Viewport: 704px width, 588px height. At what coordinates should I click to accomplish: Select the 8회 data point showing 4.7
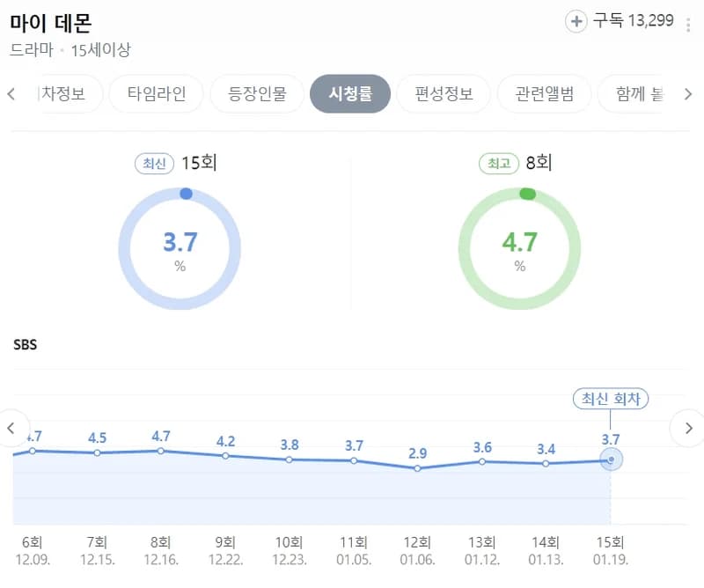point(161,451)
